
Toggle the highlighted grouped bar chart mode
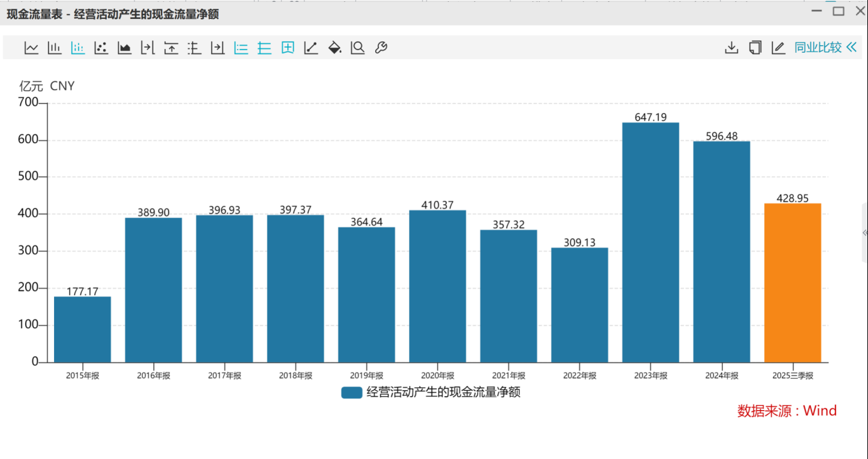[78, 48]
